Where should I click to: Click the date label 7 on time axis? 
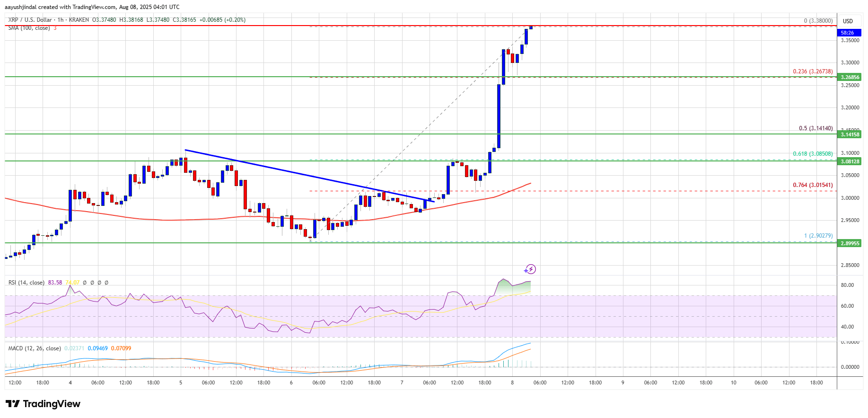[x=402, y=382]
